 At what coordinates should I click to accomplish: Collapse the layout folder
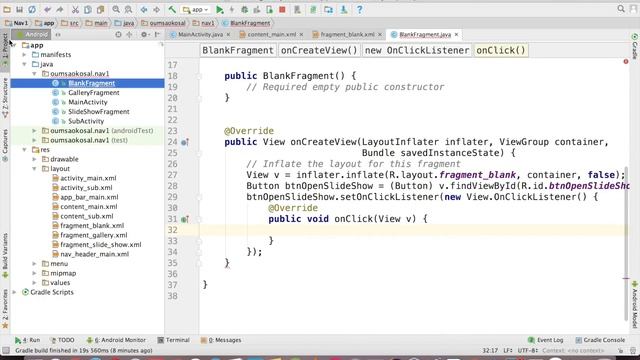(x=35, y=169)
